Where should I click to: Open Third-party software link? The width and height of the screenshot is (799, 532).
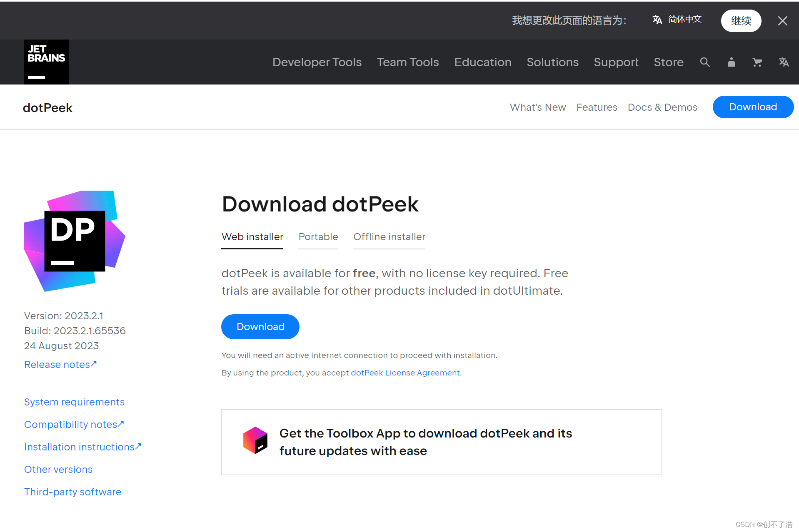click(72, 492)
